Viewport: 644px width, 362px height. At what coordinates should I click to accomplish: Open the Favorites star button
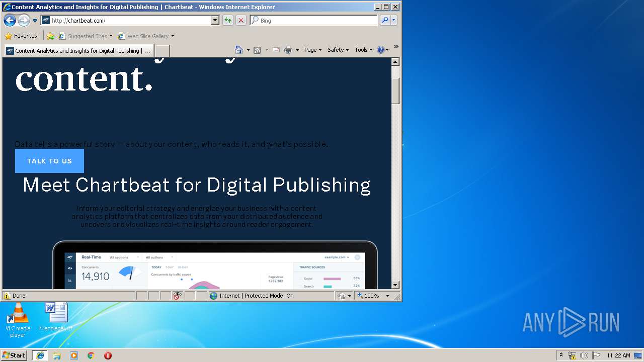pyautogui.click(x=21, y=36)
